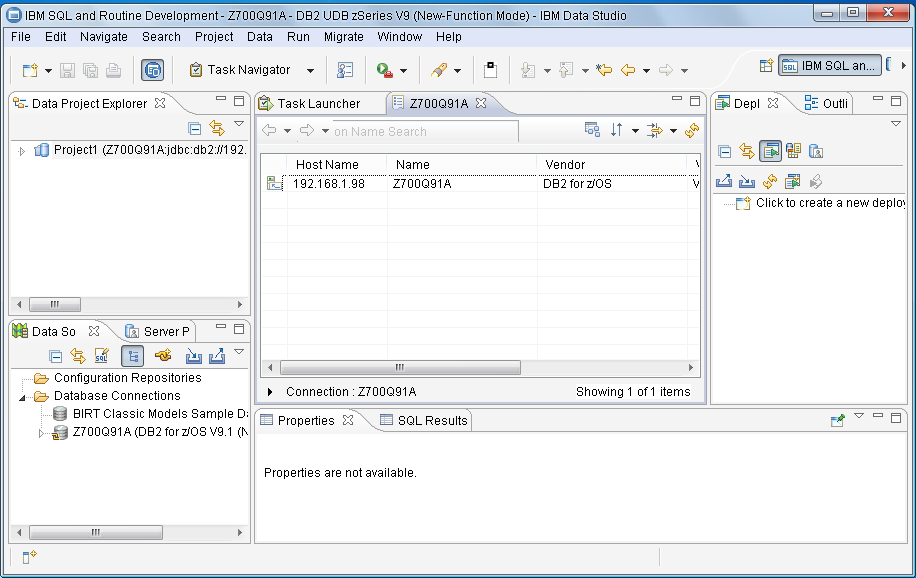
Task: Click the IBM SQL perspective button
Action: 830,66
